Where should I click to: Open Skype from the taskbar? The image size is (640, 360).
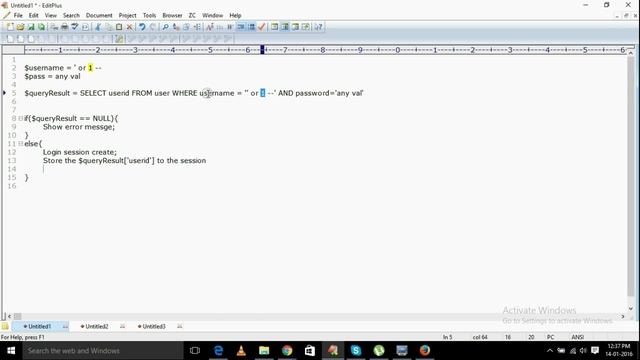click(356, 351)
